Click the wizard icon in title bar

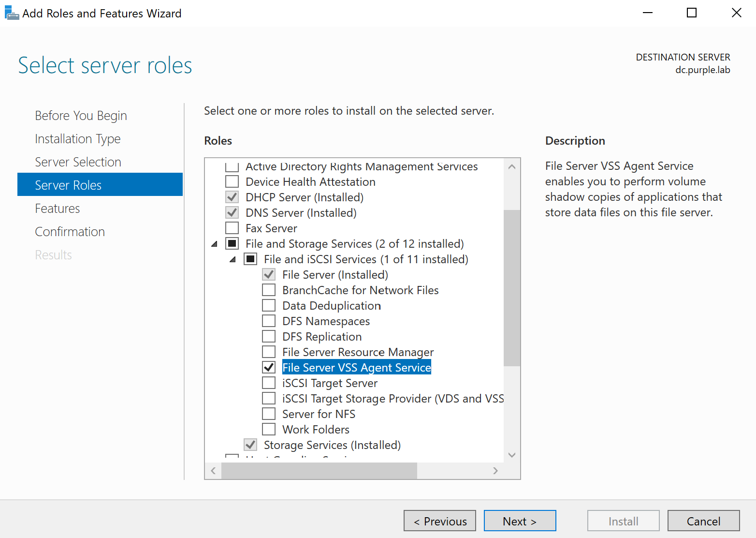12,13
